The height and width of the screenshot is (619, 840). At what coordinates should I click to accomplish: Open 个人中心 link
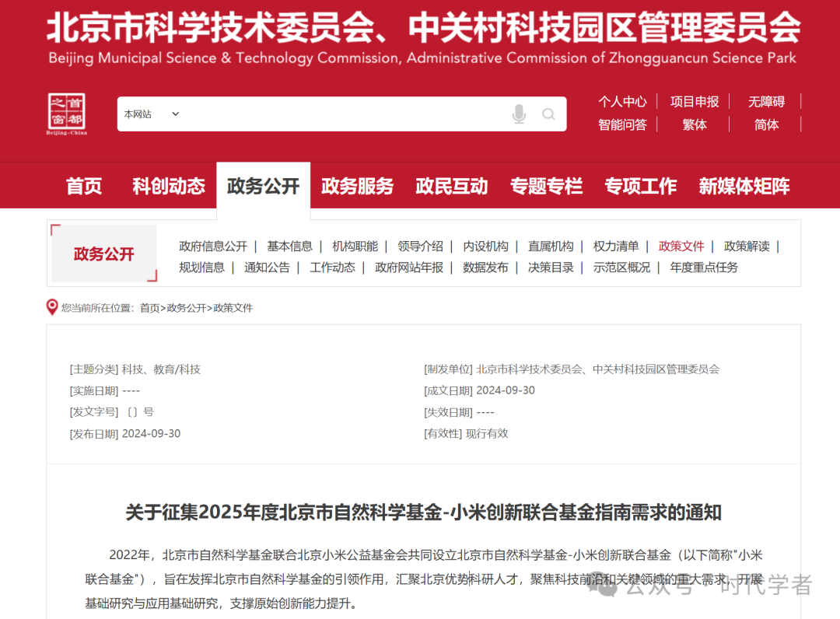pos(622,102)
